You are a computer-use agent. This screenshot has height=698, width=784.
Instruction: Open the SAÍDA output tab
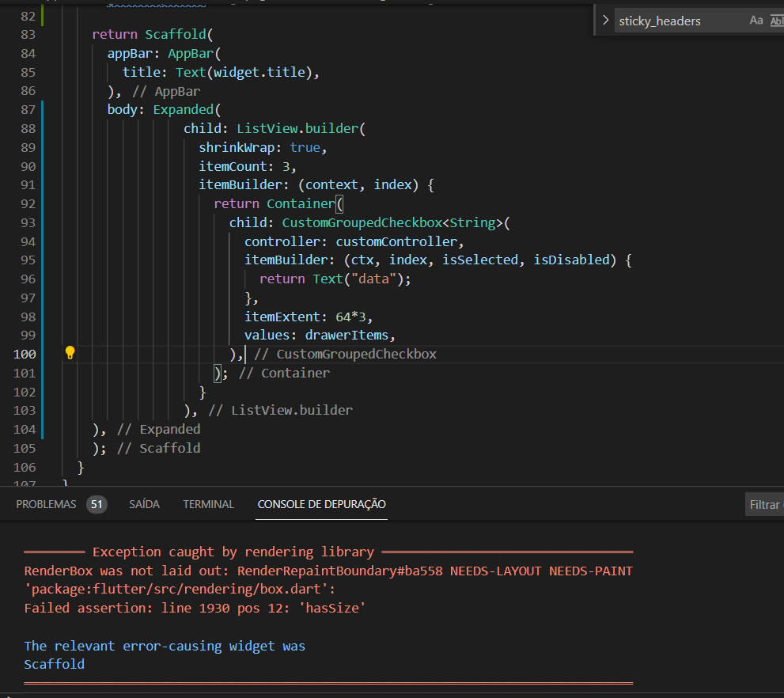tap(144, 503)
